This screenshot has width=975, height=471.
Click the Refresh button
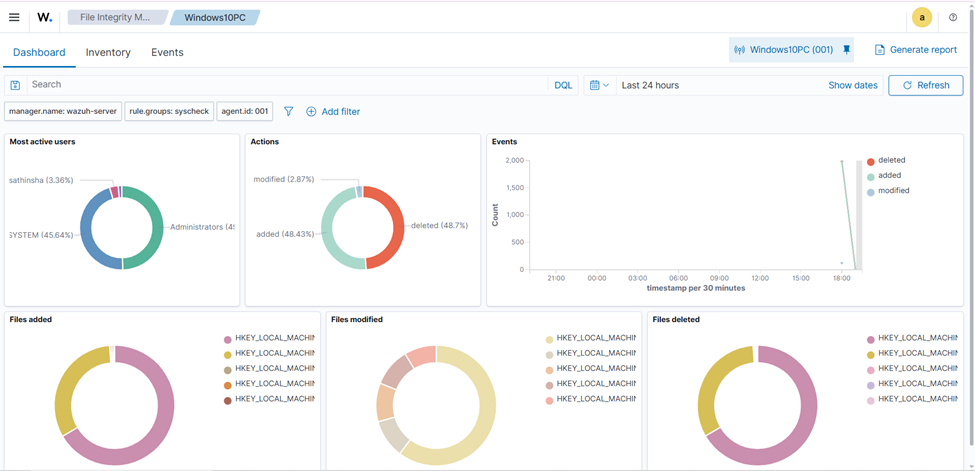click(x=926, y=85)
